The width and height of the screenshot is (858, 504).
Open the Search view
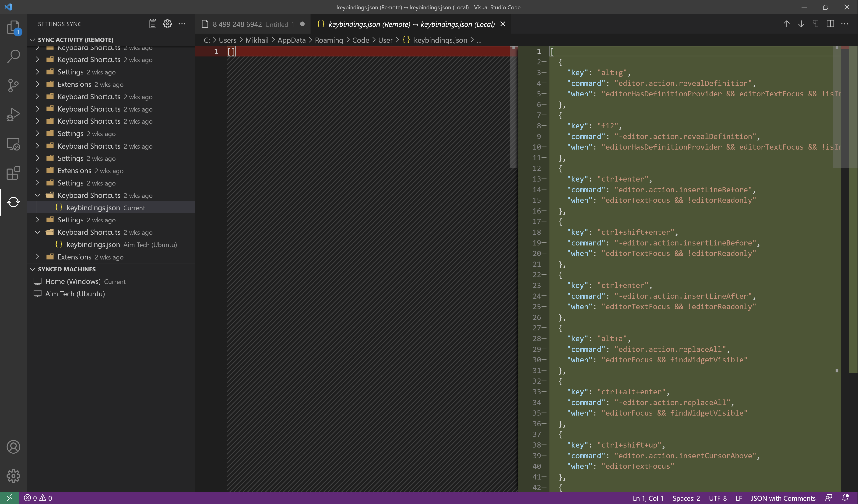tap(13, 56)
